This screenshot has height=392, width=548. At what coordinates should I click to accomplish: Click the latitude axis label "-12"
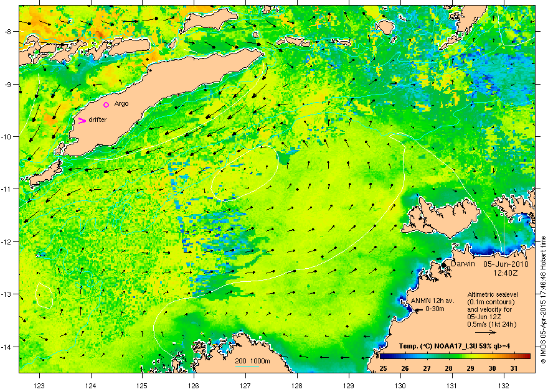pos(7,241)
